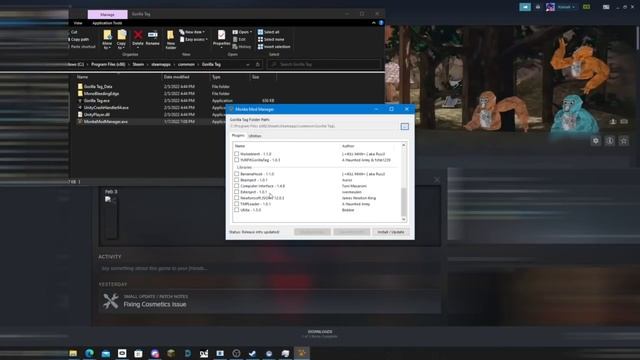Select MonkeModManager.exe in the file list
Viewport: 640px width, 360px height.
click(x=106, y=122)
